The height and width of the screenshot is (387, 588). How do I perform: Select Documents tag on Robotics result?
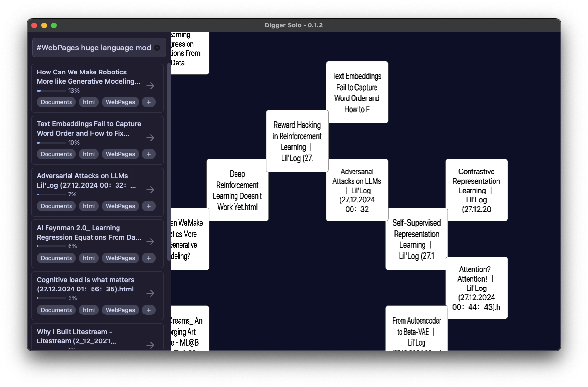[x=56, y=102]
